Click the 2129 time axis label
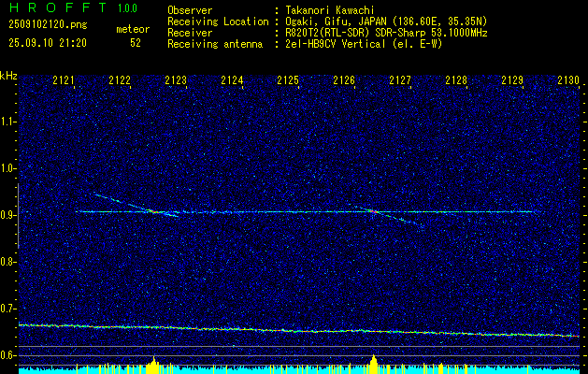Viewport: 588px width, 374px height. point(512,79)
